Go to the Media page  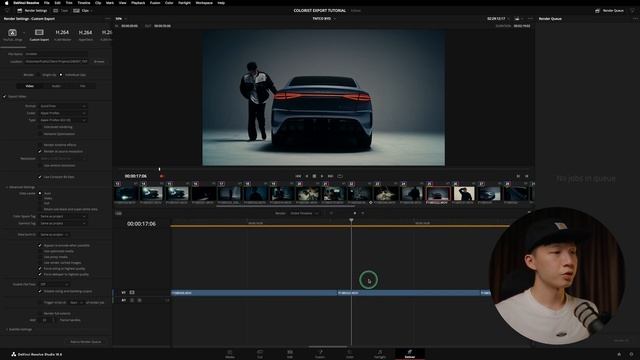coord(230,354)
